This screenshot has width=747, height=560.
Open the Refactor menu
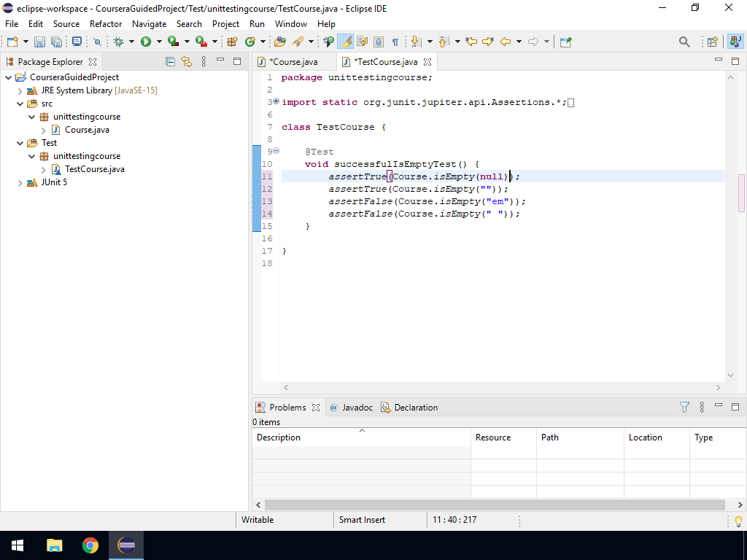click(x=106, y=24)
